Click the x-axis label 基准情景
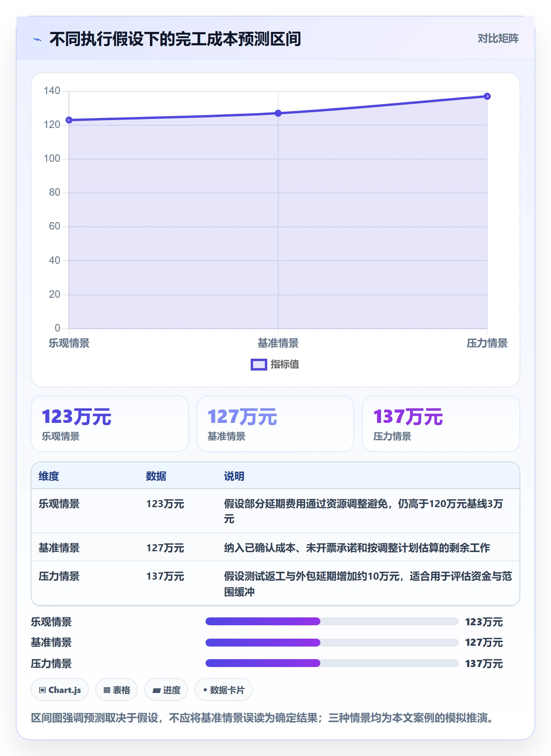551x756 pixels. [278, 343]
